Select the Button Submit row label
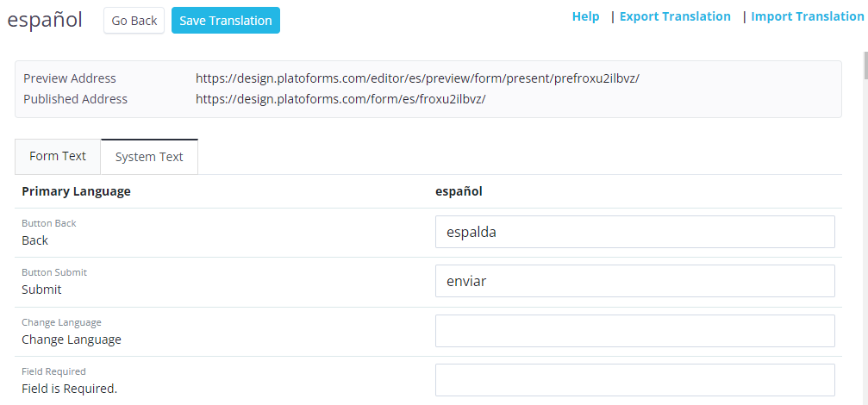868x405 pixels. point(54,272)
